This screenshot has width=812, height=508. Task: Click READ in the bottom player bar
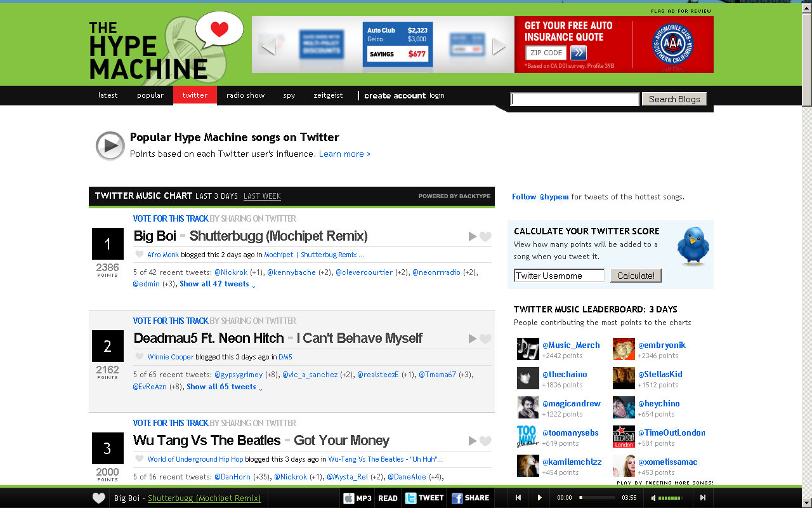tap(388, 498)
